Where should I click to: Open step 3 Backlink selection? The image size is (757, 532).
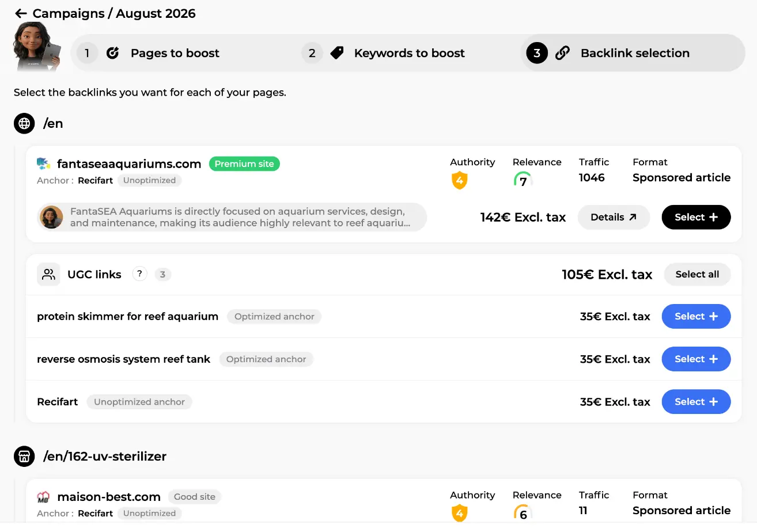[x=633, y=53]
